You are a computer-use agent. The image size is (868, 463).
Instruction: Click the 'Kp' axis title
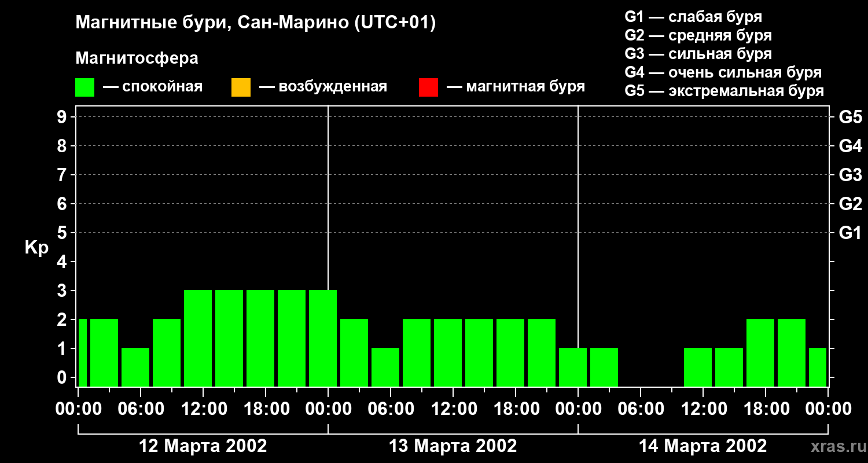[x=36, y=248]
